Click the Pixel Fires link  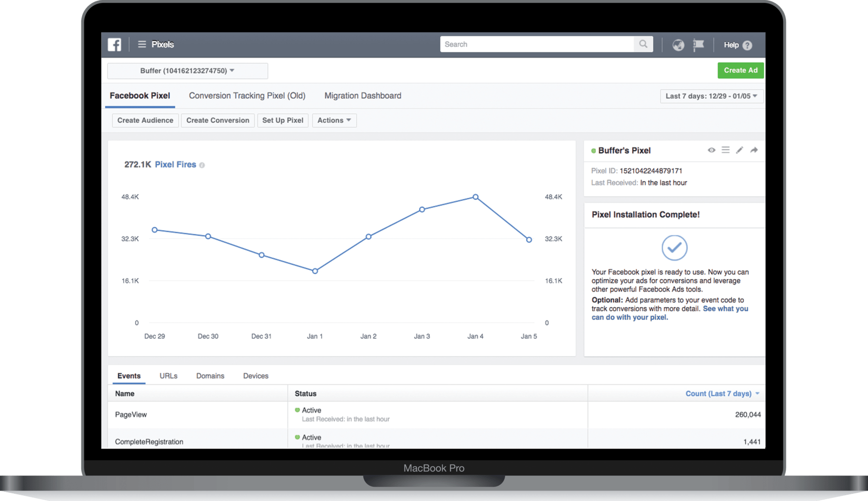click(176, 164)
